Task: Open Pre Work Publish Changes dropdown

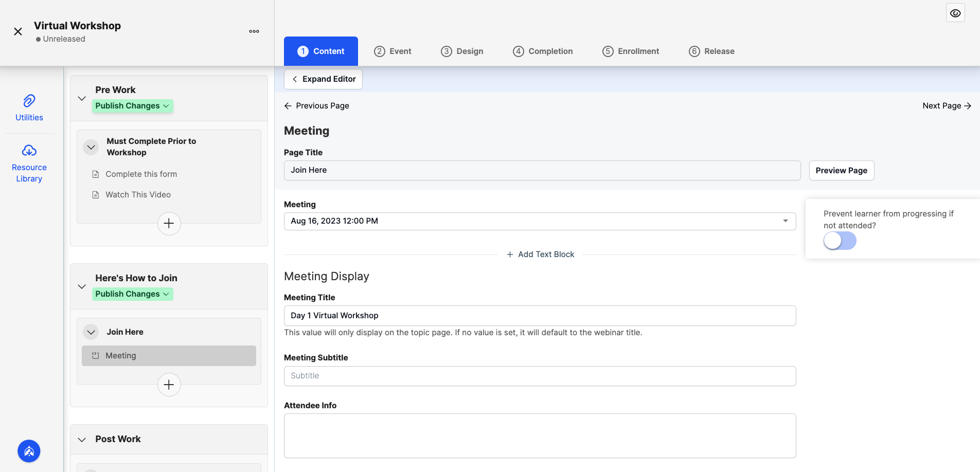Action: [x=133, y=106]
